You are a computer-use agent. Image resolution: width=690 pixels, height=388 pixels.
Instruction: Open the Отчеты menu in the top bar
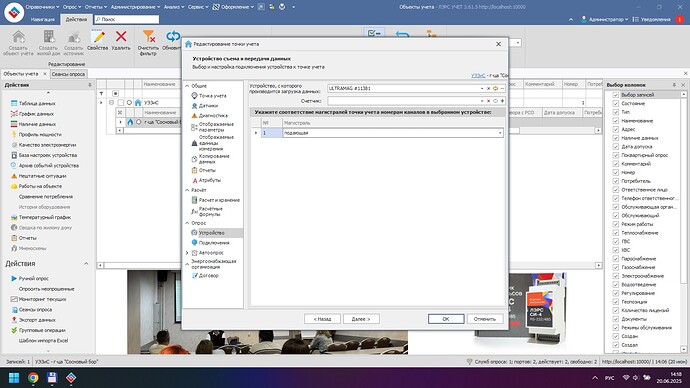[x=95, y=7]
